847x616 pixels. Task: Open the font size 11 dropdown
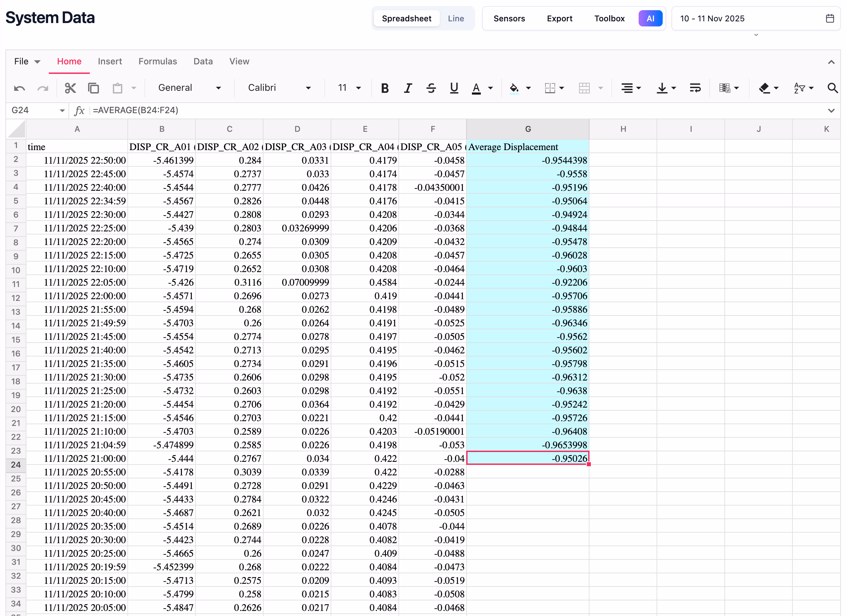coord(349,88)
